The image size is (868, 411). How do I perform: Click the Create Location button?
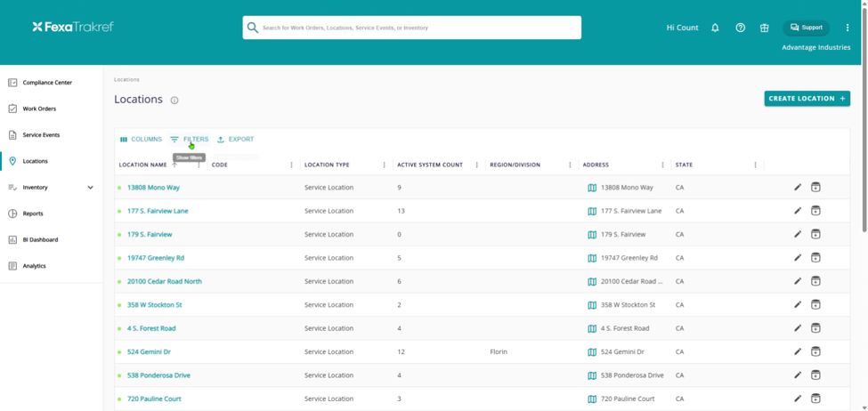pyautogui.click(x=807, y=99)
